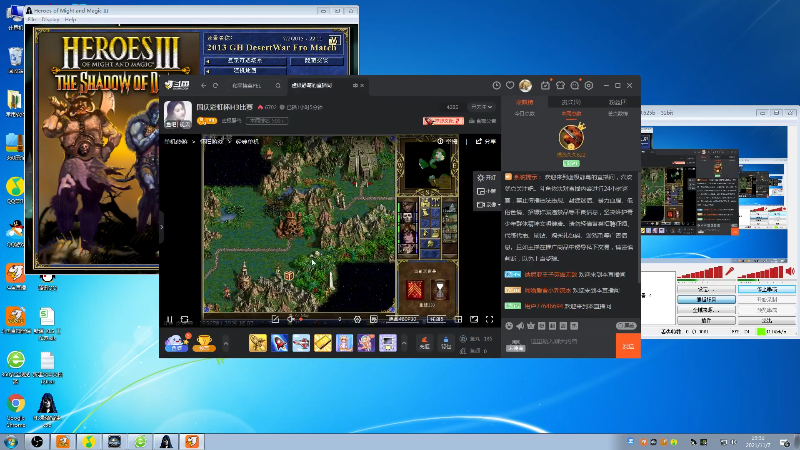
Task: Pause the live stream video
Action: (169, 320)
